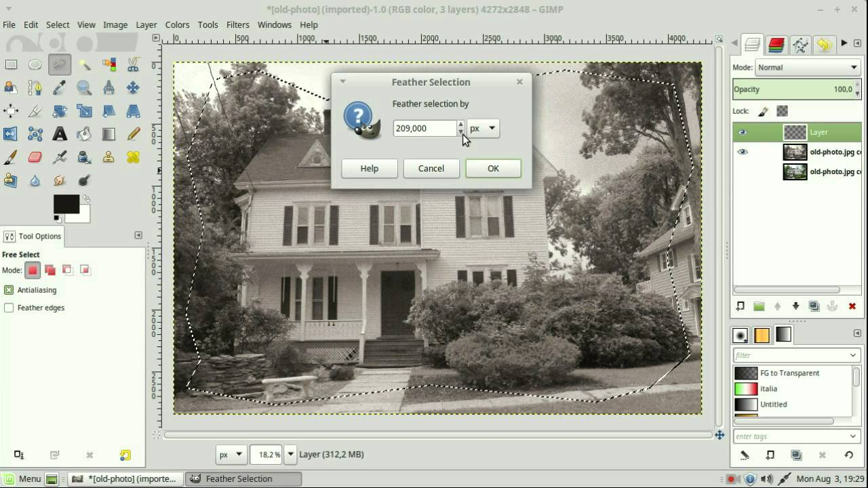
Task: Select the Text tool
Action: coord(60,134)
